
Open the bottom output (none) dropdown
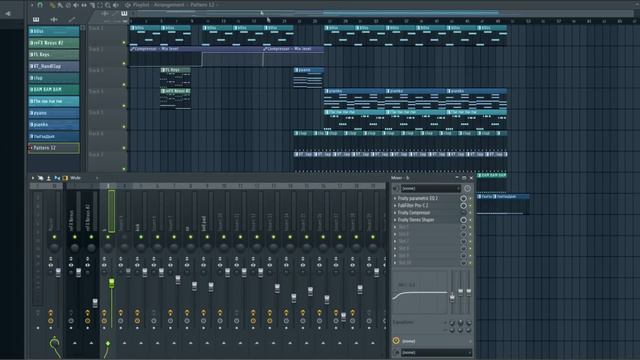pyautogui.click(x=437, y=352)
